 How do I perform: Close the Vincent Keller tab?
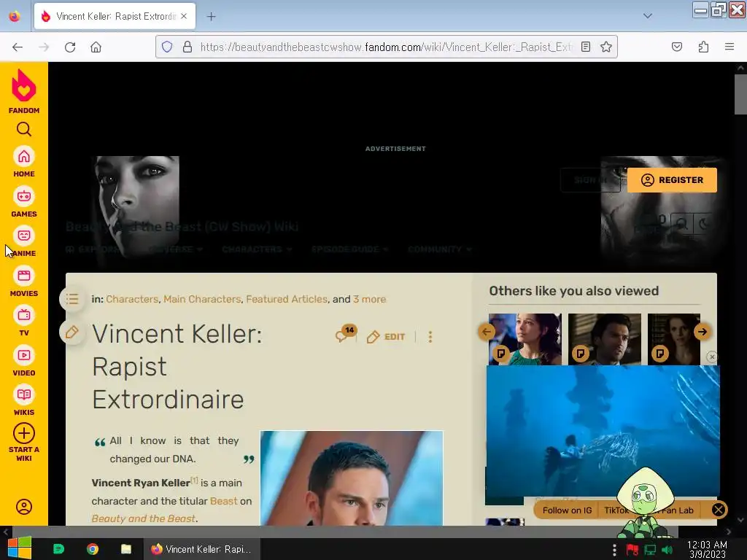(184, 16)
